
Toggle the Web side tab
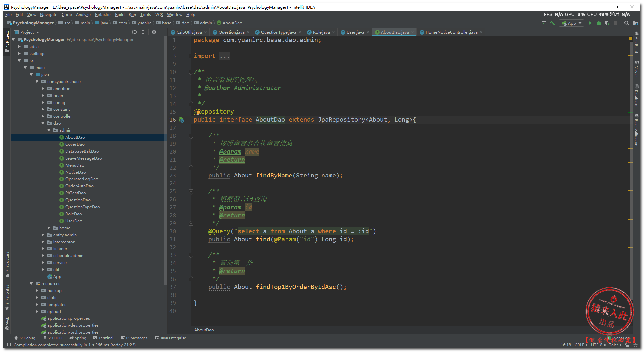click(x=7, y=323)
